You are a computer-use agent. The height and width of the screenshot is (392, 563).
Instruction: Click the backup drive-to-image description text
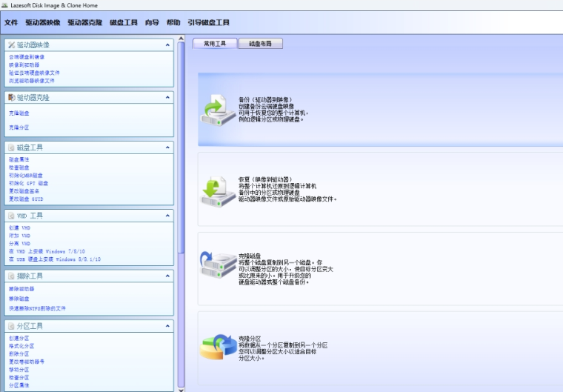click(273, 109)
